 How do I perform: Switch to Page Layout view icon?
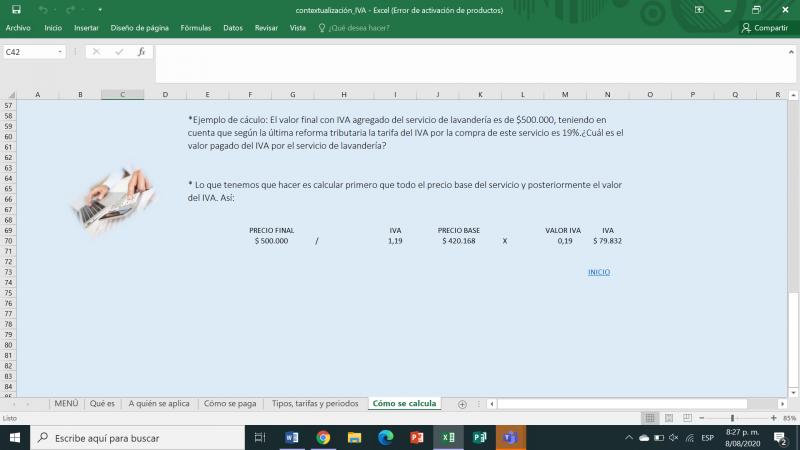pyautogui.click(x=668, y=418)
